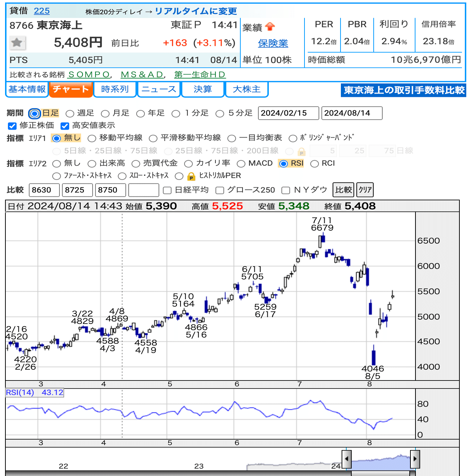Open 基本情報 tab
The width and height of the screenshot is (476, 476).
[27, 89]
